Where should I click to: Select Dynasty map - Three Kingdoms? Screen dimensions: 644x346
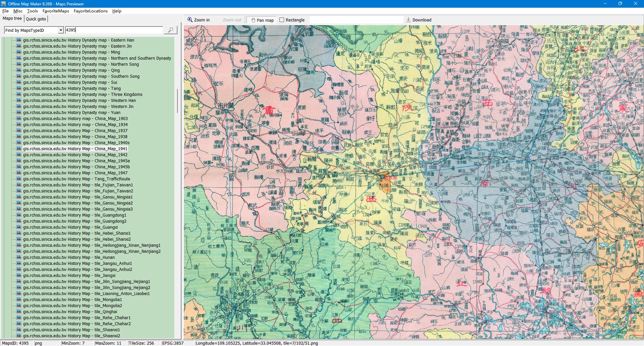(83, 95)
